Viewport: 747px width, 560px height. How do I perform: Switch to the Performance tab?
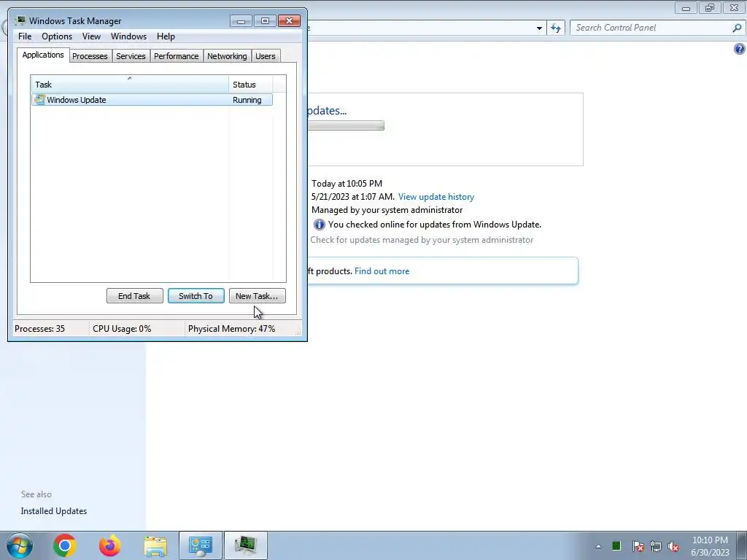pyautogui.click(x=177, y=56)
